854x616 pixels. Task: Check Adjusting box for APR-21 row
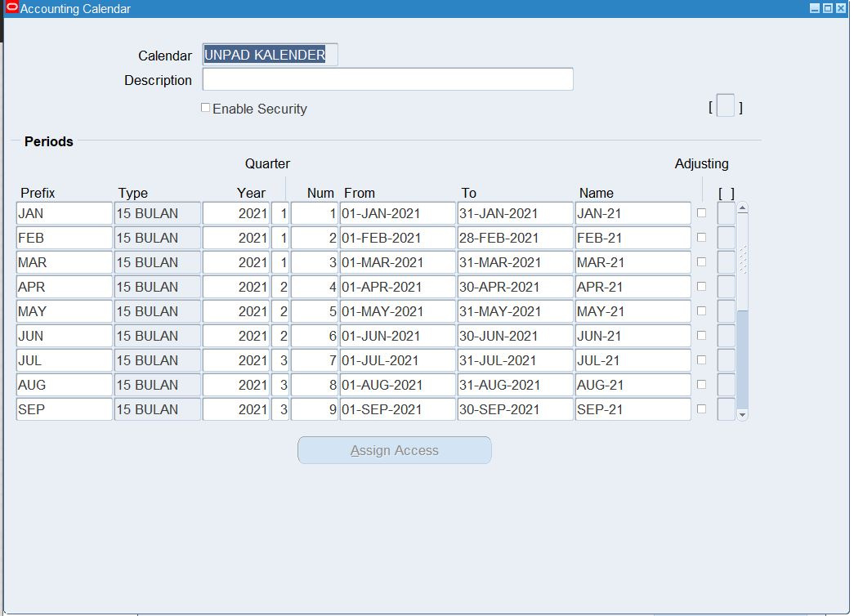[x=701, y=287]
